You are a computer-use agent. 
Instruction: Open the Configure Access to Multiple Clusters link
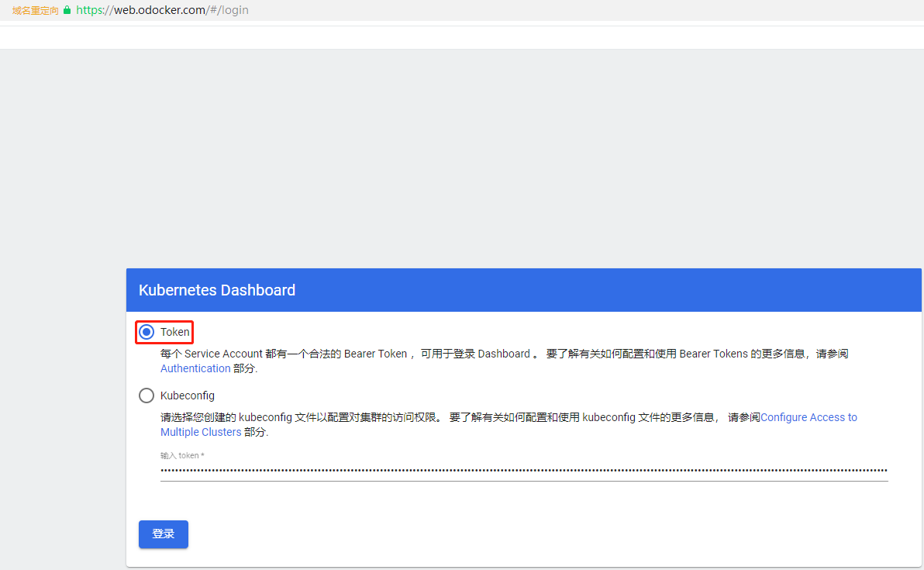coord(808,417)
